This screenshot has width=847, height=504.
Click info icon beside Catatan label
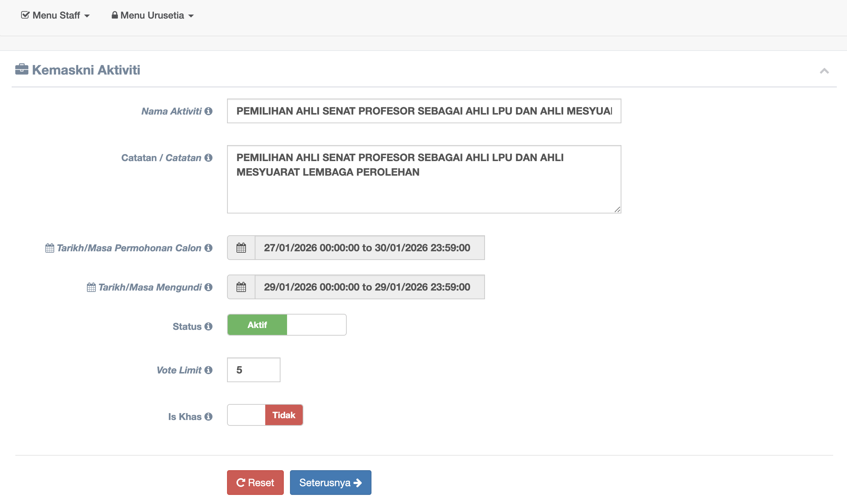click(208, 158)
